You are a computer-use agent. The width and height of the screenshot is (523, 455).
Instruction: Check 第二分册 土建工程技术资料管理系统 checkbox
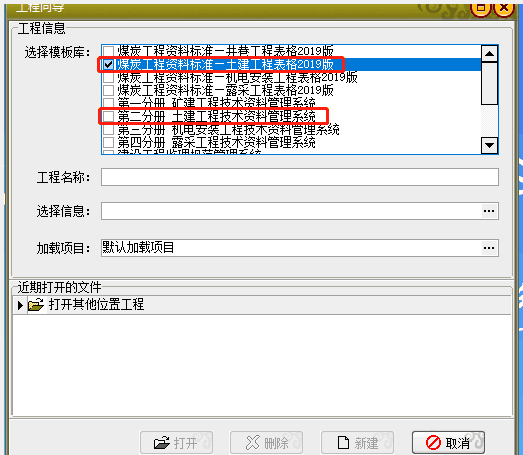pos(108,116)
